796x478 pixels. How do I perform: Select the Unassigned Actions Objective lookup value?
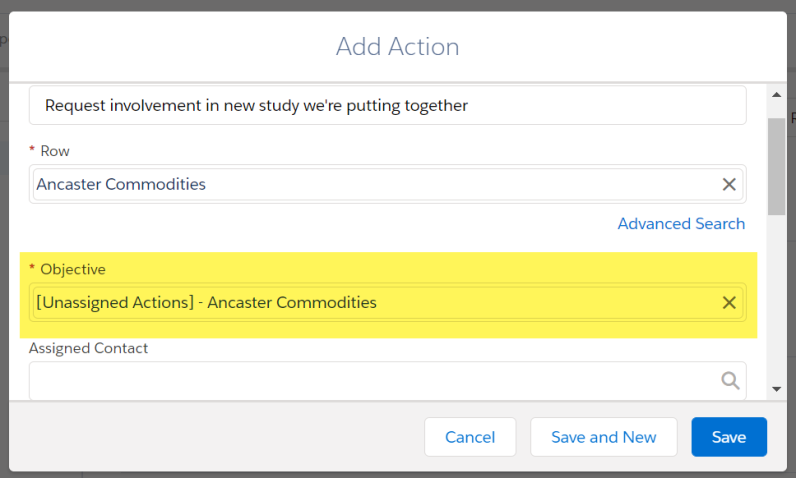(x=206, y=303)
